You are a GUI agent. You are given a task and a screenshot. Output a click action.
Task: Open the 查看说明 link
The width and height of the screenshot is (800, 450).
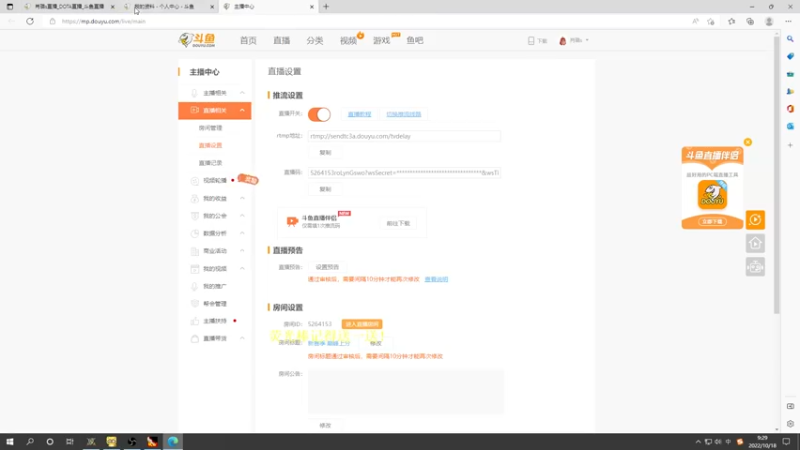tap(436, 279)
